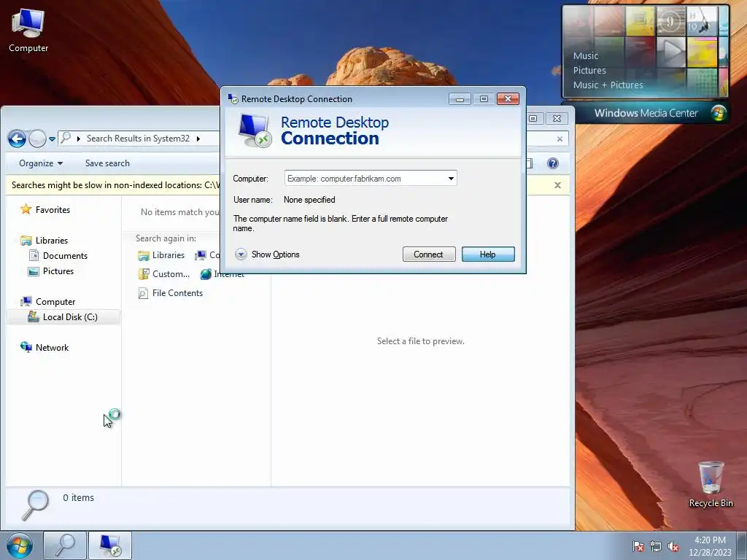
Task: Select Favorites in navigation pane
Action: [45, 209]
